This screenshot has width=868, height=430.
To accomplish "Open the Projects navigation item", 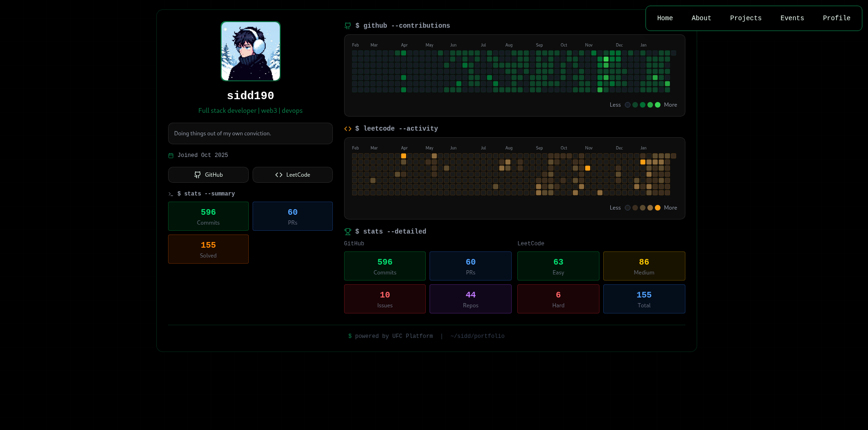I will pos(745,18).
